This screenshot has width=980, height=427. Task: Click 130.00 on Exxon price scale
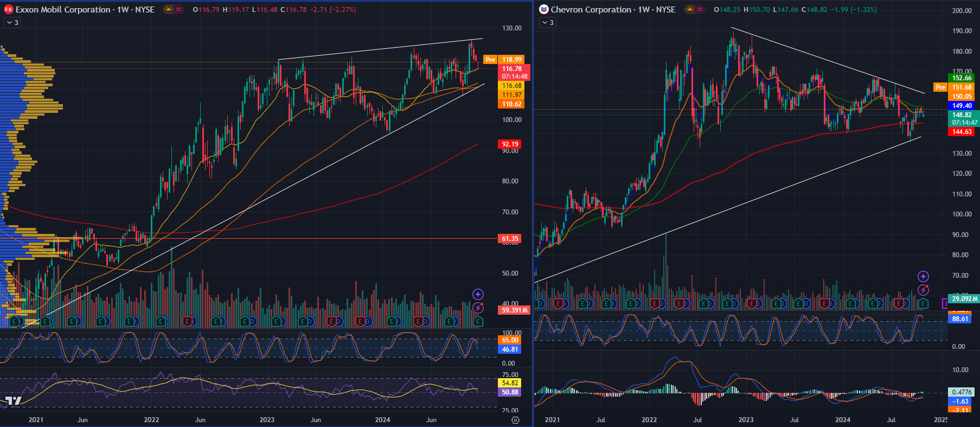512,28
